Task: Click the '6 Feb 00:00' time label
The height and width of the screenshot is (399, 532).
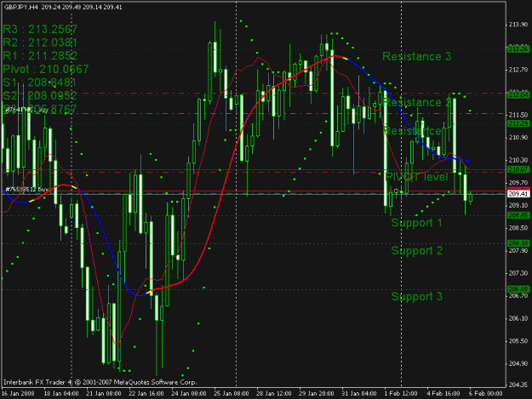Action: pos(486,394)
